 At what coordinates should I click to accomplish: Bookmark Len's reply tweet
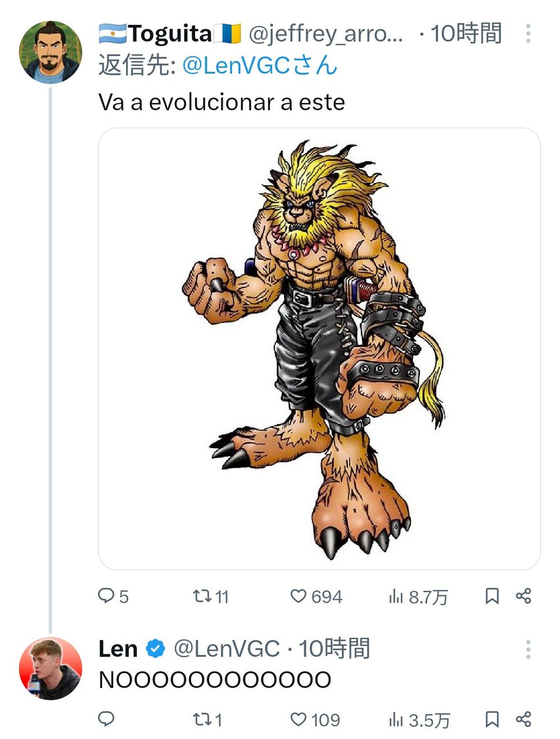(492, 719)
